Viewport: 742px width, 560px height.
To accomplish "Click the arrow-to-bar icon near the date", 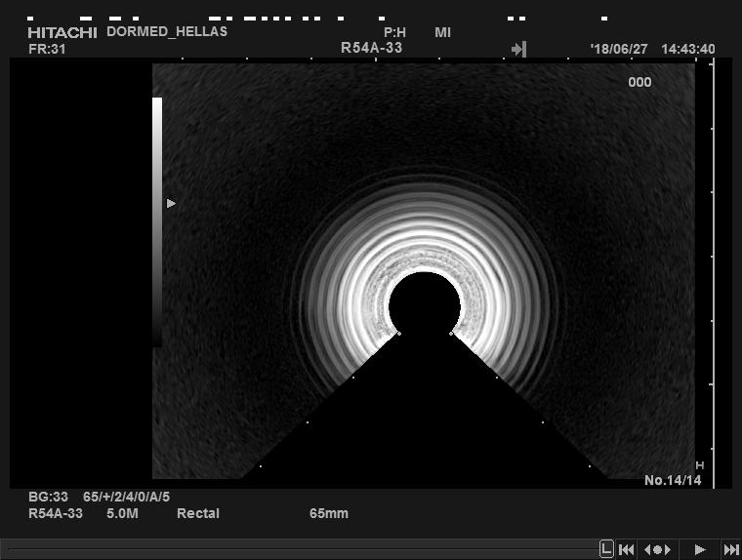I will click(519, 49).
